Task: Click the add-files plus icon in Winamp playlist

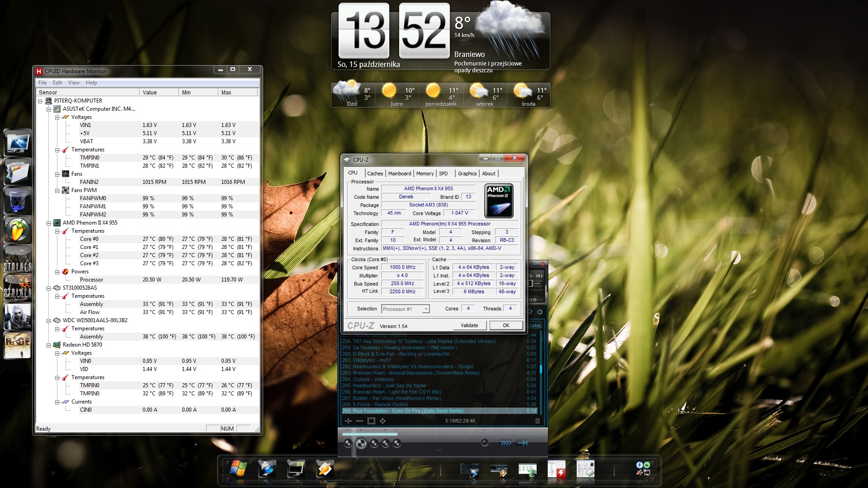Action: tap(348, 421)
